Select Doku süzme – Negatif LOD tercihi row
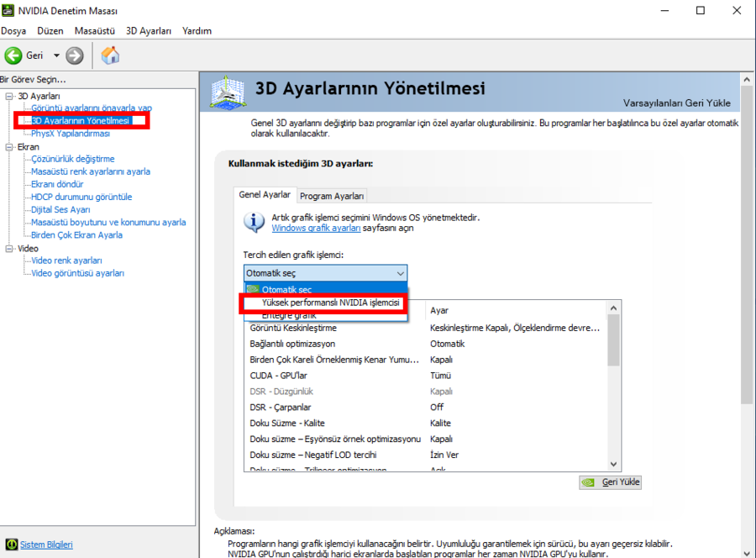The height and width of the screenshot is (558, 756). click(x=426, y=455)
